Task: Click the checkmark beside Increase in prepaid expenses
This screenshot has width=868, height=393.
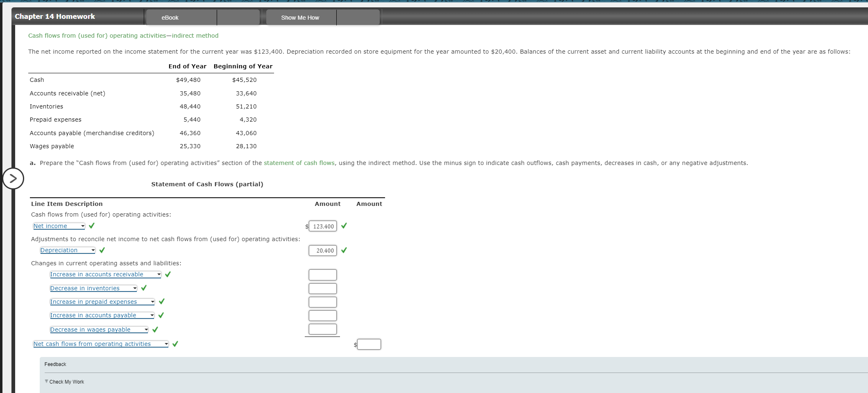Action: (x=162, y=302)
